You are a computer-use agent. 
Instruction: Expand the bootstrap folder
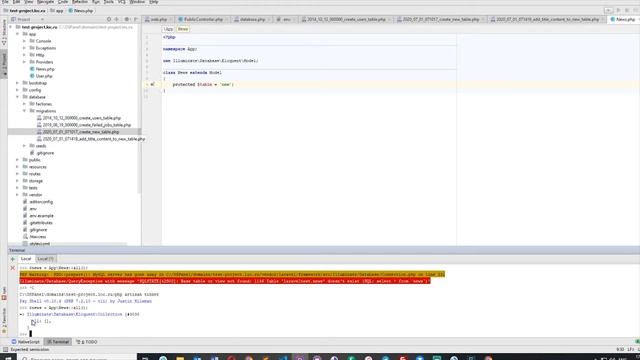pyautogui.click(x=18, y=83)
